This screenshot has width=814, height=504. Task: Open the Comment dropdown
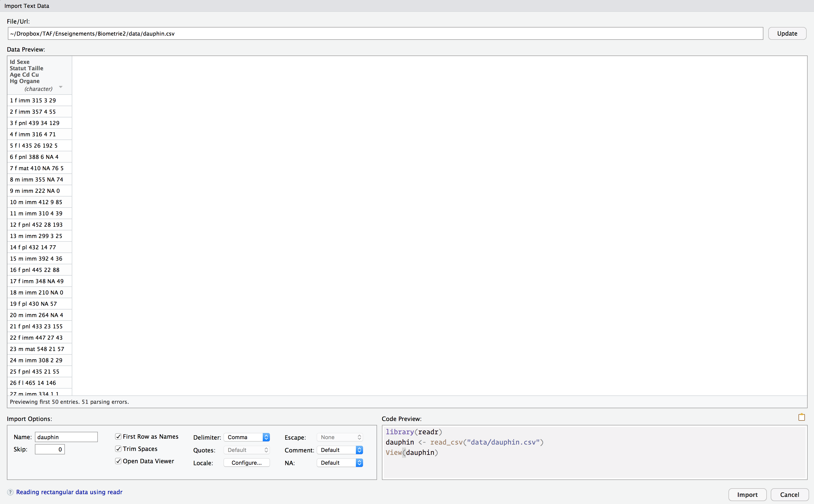click(x=339, y=450)
